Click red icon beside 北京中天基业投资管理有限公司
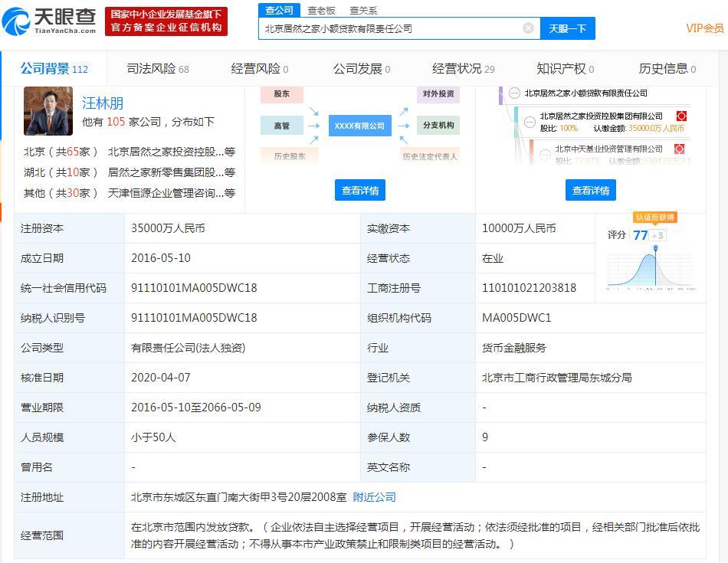 [679, 149]
